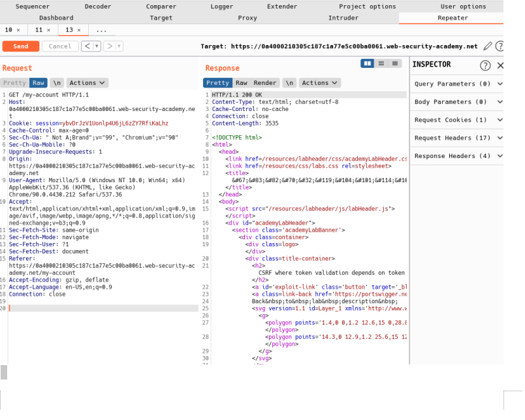Click 'Upgrade-Insecure-Requests: 1' header
The width and height of the screenshot is (525, 420).
(x=56, y=152)
